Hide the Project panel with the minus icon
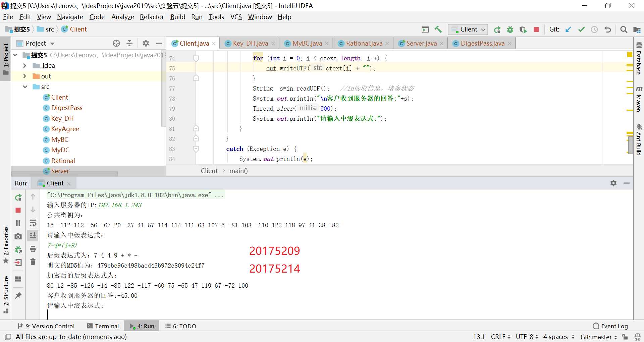The width and height of the screenshot is (644, 342). [x=159, y=43]
